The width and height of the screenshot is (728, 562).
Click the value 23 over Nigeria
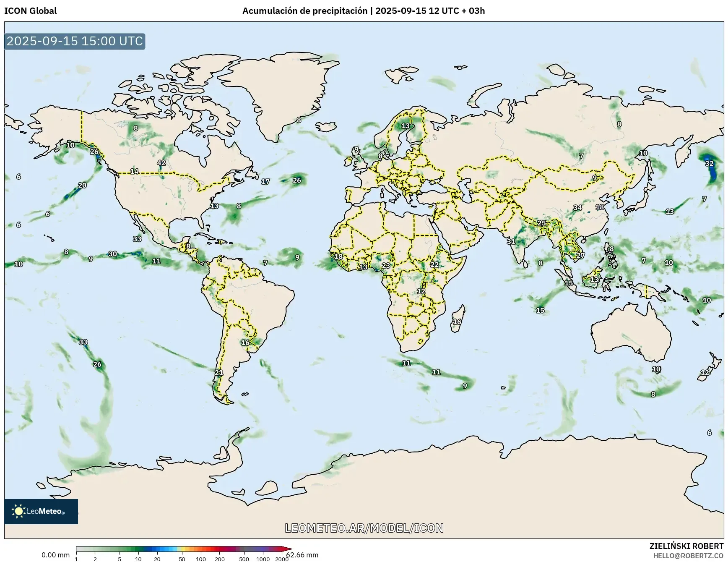(386, 266)
